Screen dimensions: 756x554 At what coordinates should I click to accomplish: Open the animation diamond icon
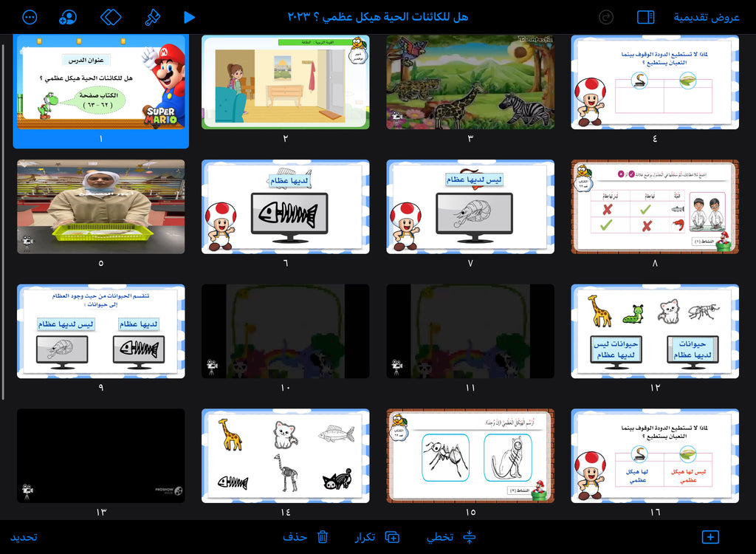click(x=111, y=18)
